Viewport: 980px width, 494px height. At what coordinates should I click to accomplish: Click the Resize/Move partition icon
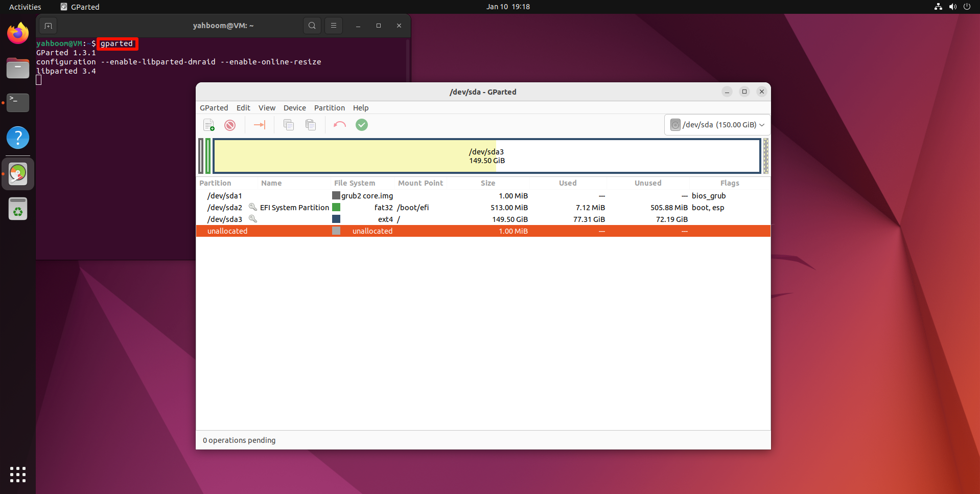(260, 125)
